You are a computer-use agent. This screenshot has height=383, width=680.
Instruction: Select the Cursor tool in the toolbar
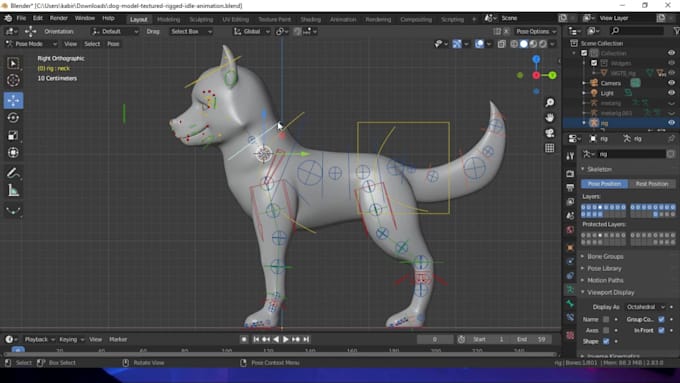[x=13, y=80]
